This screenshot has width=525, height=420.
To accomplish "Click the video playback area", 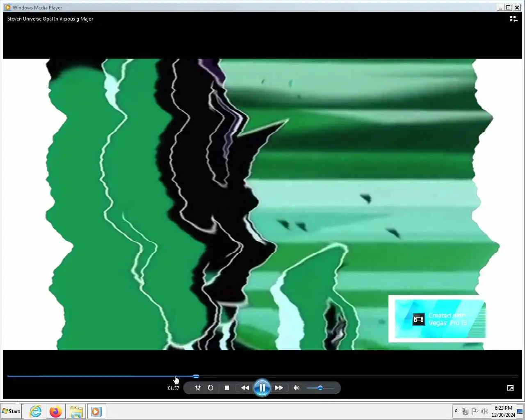I will click(x=262, y=204).
